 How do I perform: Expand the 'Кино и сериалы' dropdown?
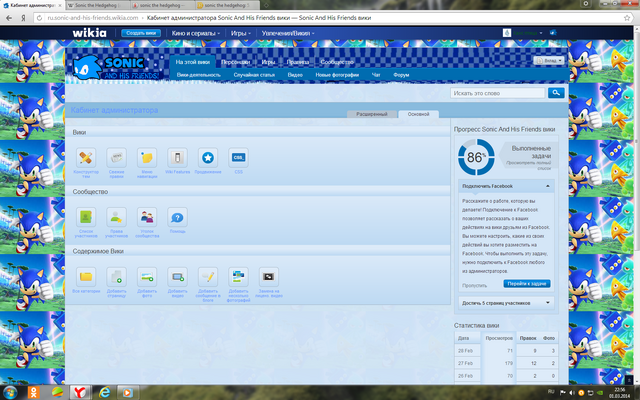(x=196, y=33)
